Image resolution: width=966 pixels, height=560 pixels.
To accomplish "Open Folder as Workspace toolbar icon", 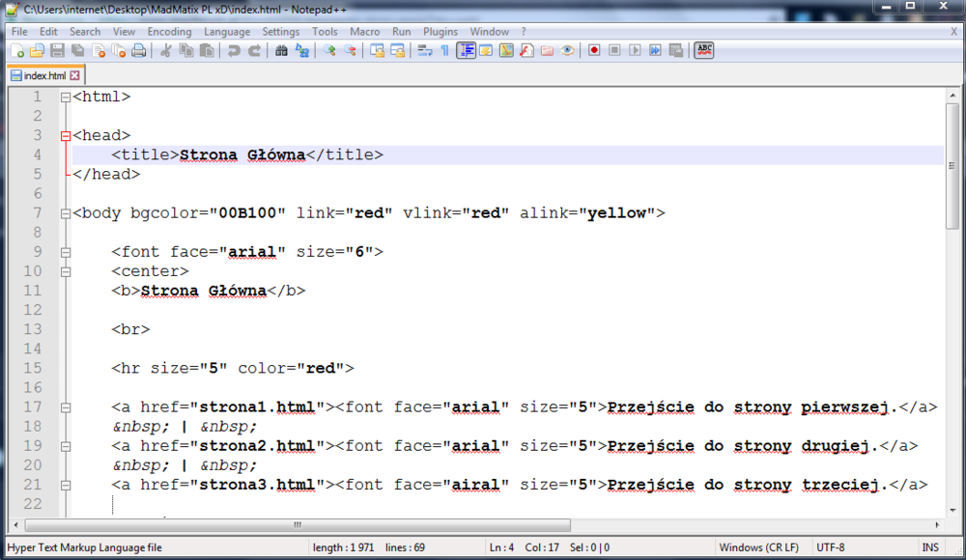I will (547, 50).
